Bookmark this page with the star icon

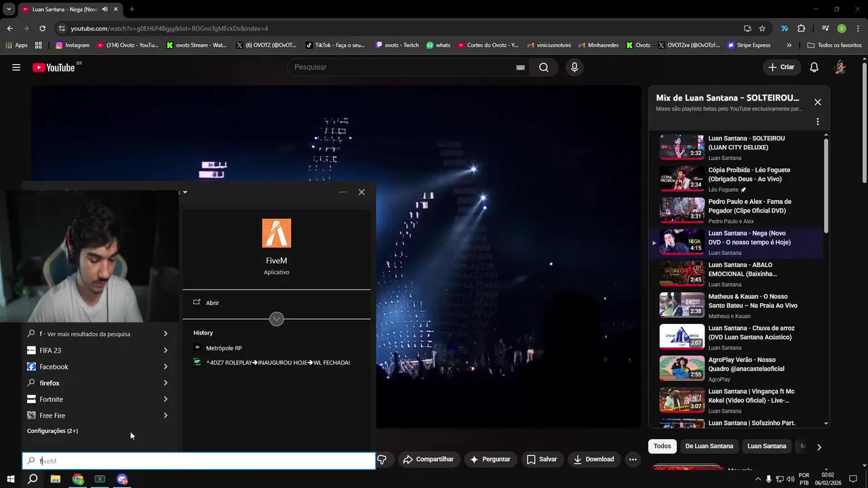pyautogui.click(x=762, y=28)
